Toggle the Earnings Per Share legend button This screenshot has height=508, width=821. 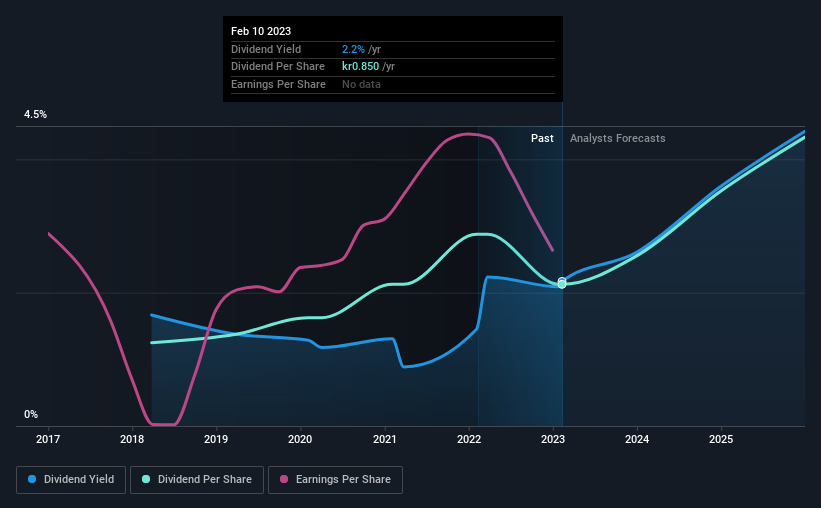click(335, 480)
